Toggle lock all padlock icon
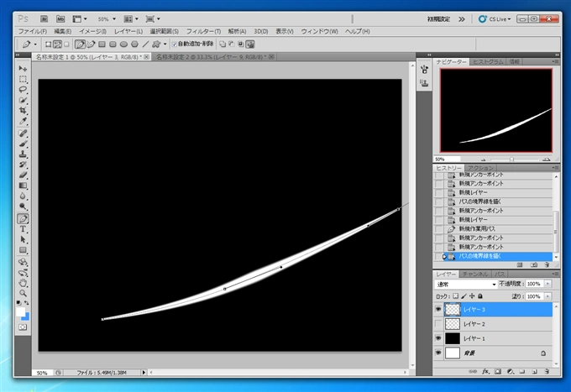Screen dimensions: 571x392 click(480, 296)
